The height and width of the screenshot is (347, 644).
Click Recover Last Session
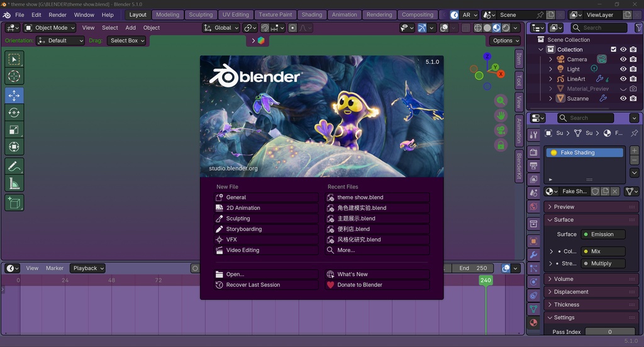pos(266,285)
